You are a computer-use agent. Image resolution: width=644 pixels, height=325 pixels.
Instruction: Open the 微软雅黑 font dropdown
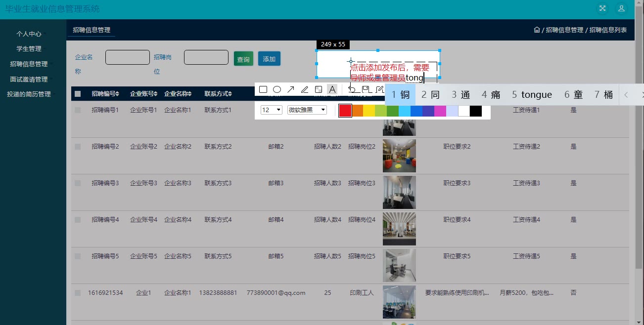(x=307, y=110)
